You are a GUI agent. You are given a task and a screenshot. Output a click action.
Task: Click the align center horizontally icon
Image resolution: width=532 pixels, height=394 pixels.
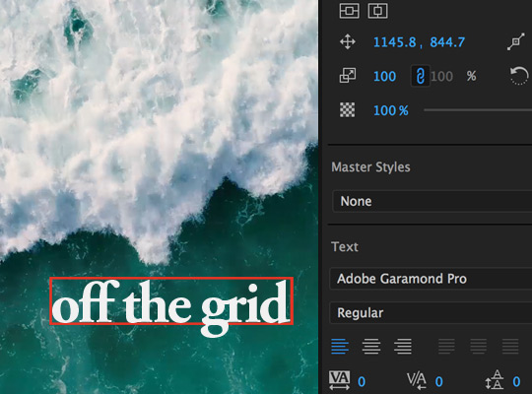point(349,11)
